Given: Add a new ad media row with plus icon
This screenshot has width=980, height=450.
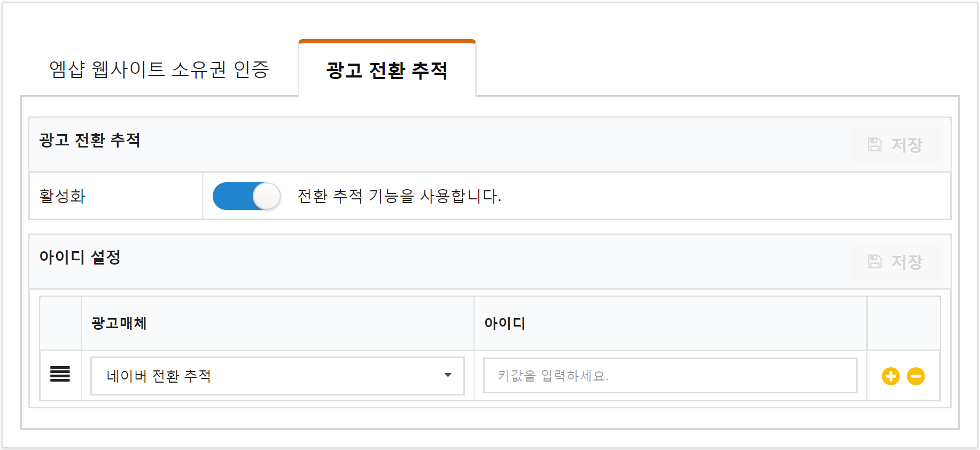Looking at the screenshot, I should pos(890,376).
